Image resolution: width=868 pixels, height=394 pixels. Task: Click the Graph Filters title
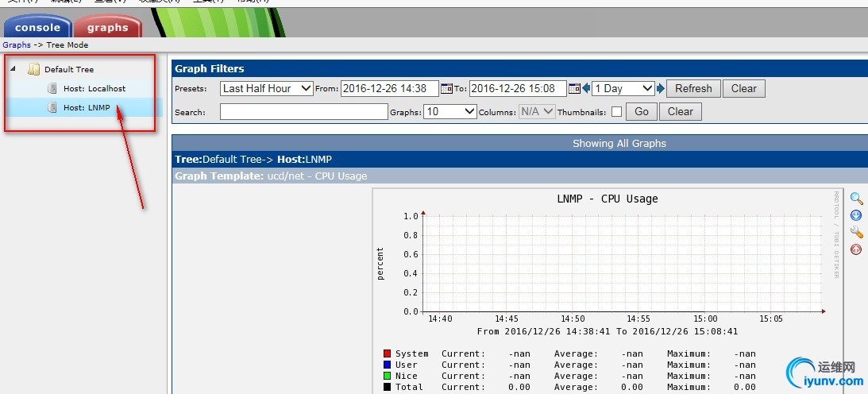(x=209, y=68)
